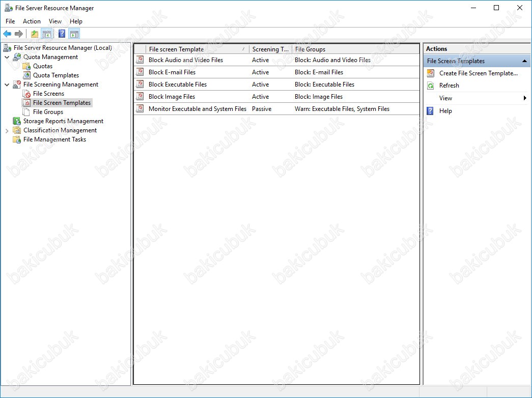Image resolution: width=532 pixels, height=398 pixels.
Task: Click Help text in the Actions pane
Action: (445, 111)
